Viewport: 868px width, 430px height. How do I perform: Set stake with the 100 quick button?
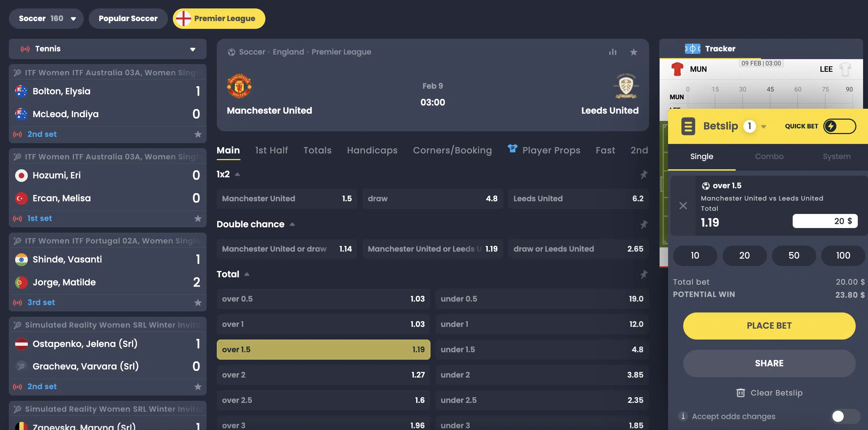point(843,256)
